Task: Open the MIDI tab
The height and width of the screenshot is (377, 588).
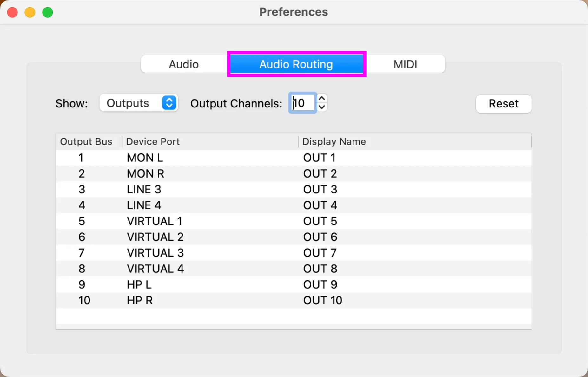Action: [405, 64]
